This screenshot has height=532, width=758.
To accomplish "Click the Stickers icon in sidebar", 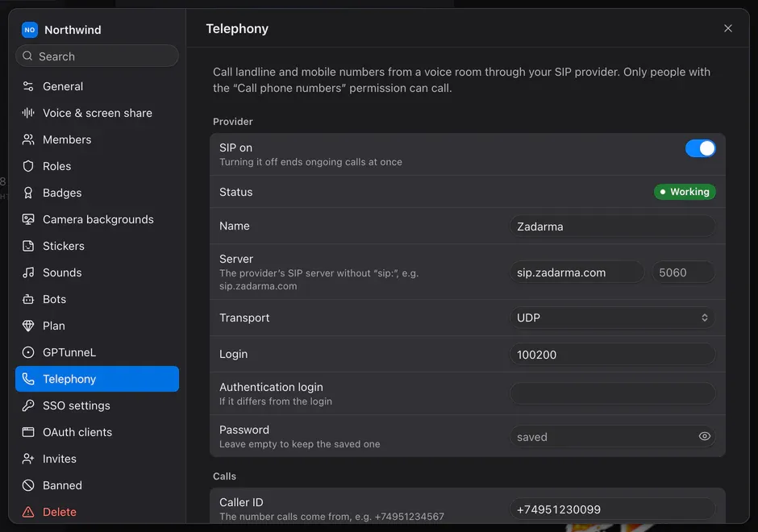I will (x=28, y=246).
